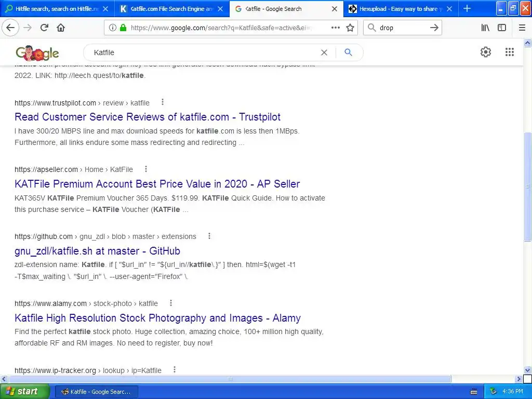This screenshot has height=399, width=532.
Task: Open options for the GitHub result
Action: click(209, 236)
